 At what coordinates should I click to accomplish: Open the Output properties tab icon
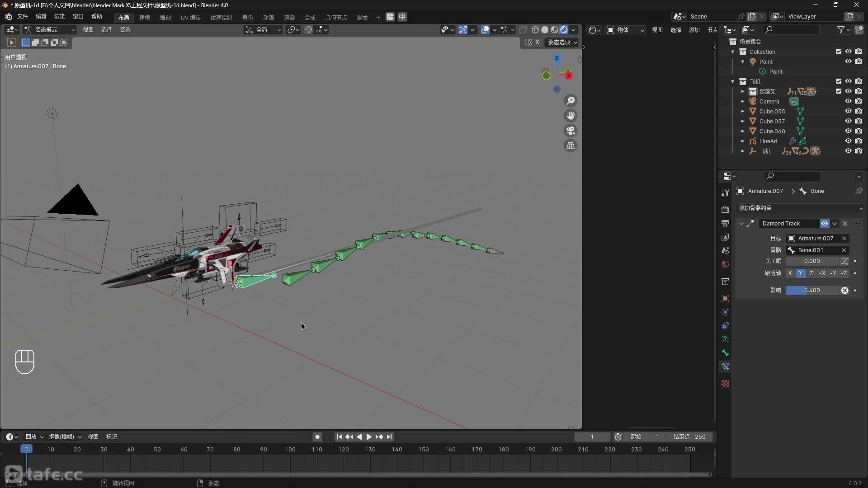pos(725,223)
